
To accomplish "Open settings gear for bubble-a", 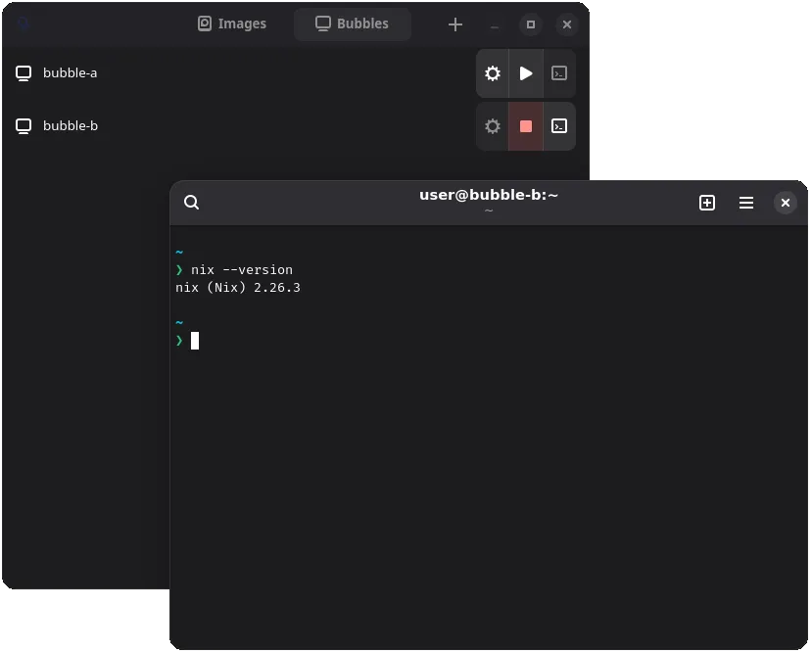I will (x=492, y=73).
